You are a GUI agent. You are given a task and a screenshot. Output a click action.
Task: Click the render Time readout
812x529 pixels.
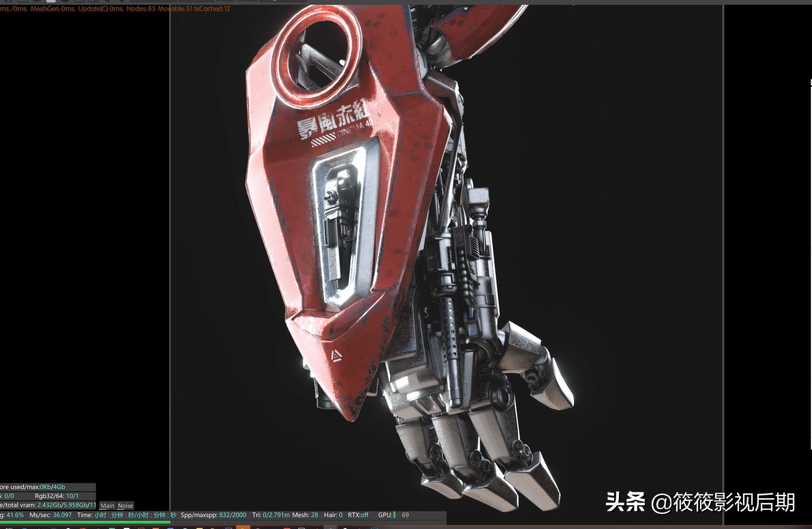point(127,515)
